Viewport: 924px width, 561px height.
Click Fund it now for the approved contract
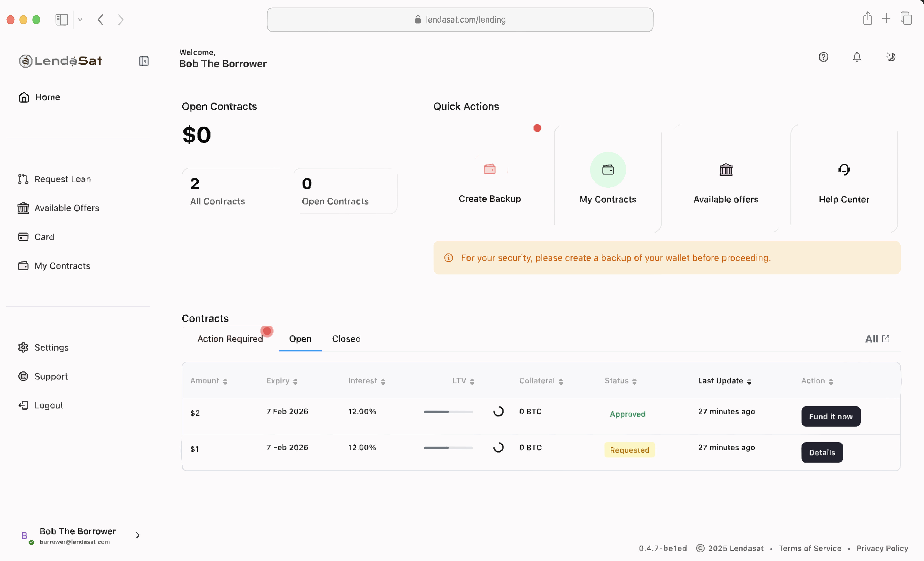pos(831,416)
